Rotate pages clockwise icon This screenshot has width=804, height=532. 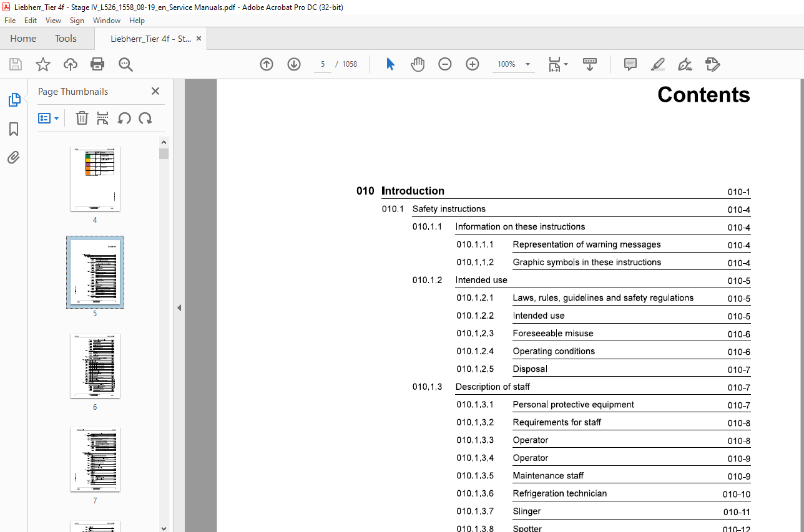145,118
